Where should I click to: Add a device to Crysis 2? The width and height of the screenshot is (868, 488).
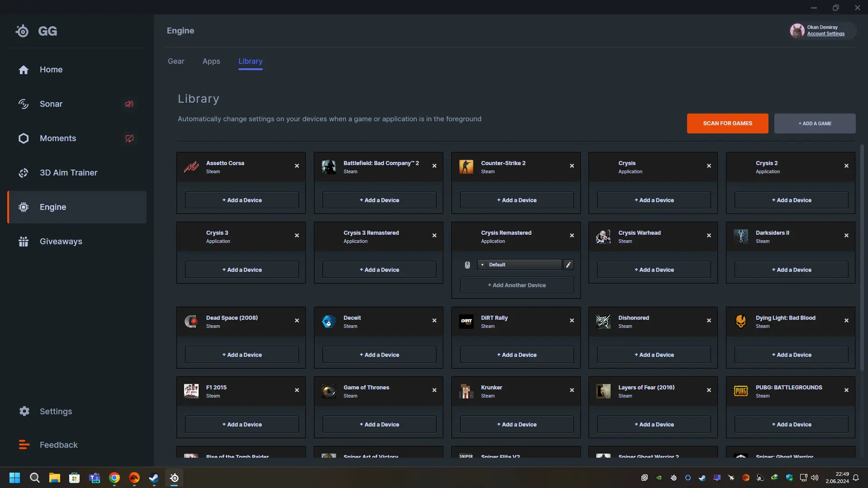(791, 200)
